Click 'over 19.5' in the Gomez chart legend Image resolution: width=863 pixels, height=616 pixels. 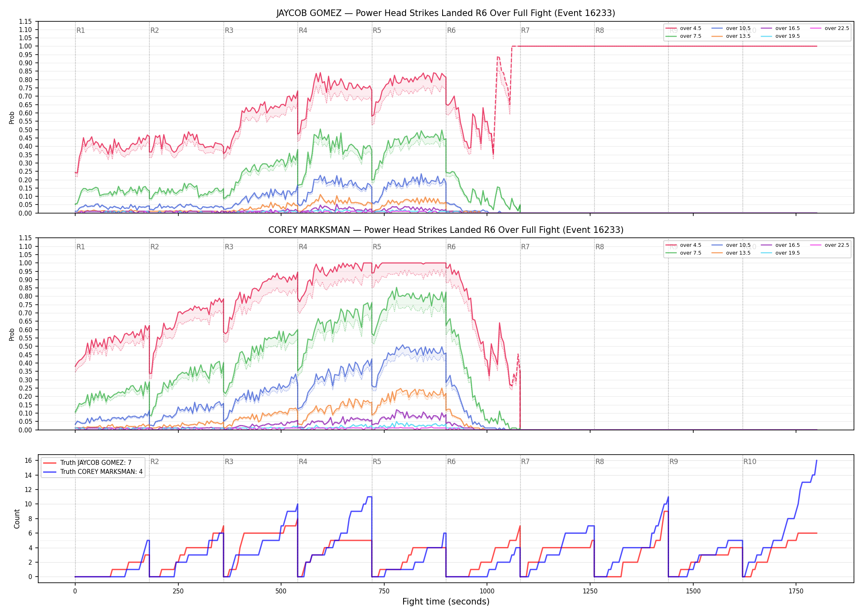(x=787, y=36)
